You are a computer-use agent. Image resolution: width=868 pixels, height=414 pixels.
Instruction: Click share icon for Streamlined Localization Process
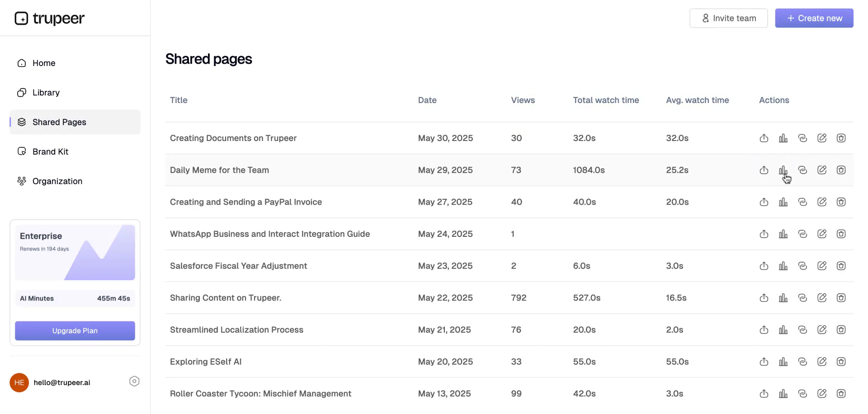tap(764, 330)
